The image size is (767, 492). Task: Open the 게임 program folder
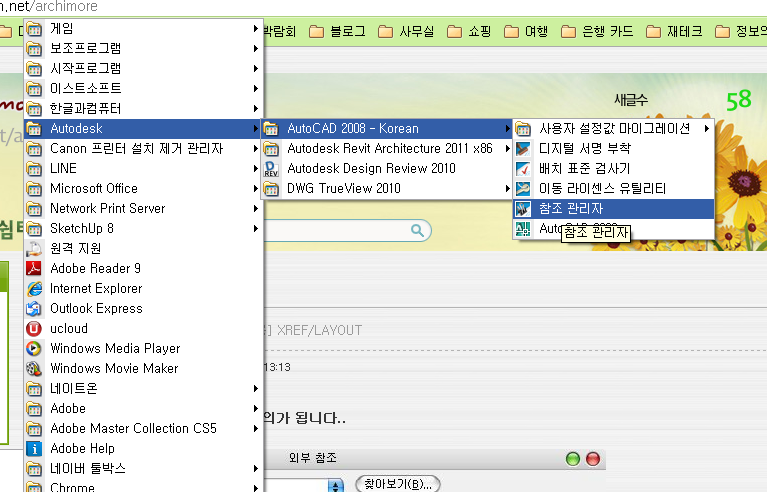pyautogui.click(x=143, y=28)
